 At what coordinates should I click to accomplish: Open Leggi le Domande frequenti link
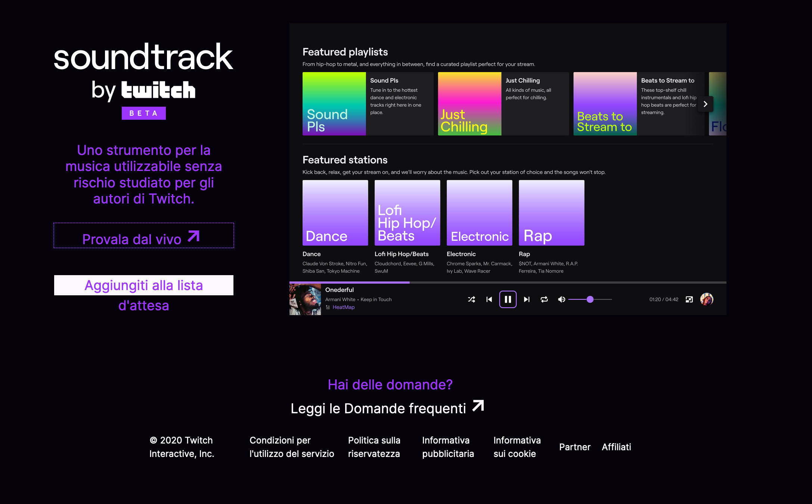point(387,408)
